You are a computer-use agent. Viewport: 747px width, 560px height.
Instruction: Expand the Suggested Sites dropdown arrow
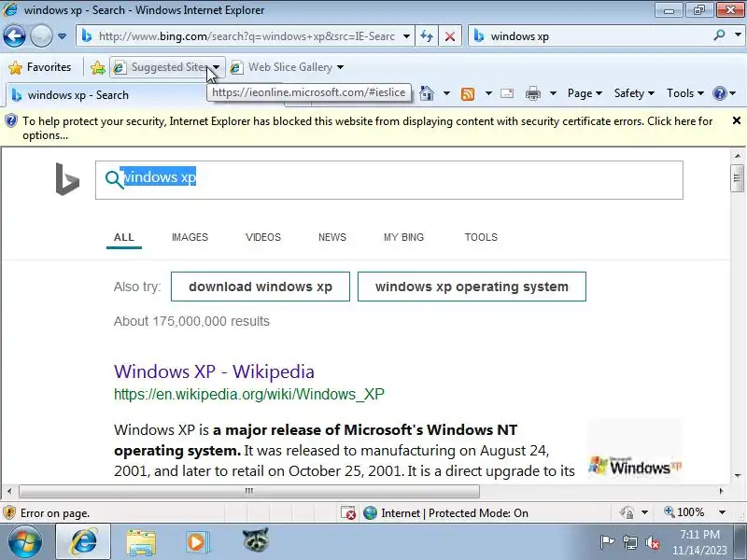point(217,67)
